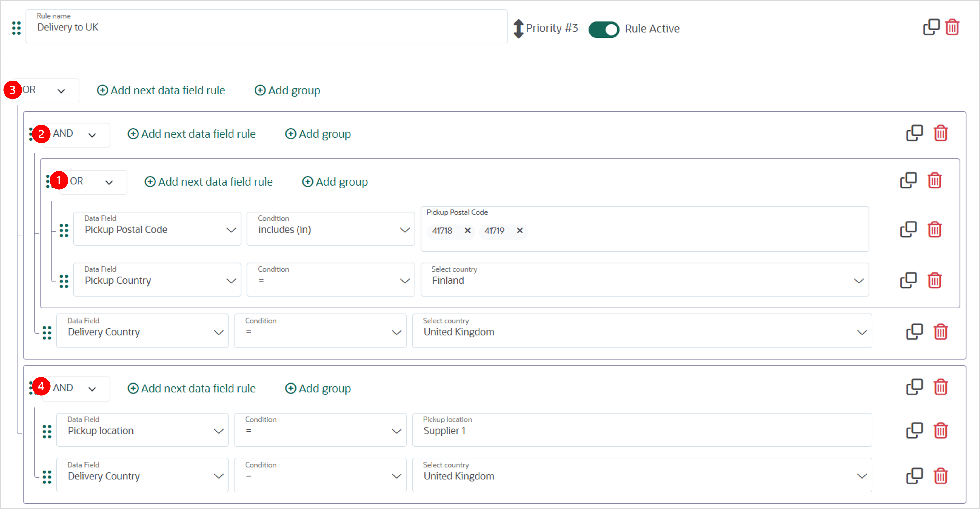This screenshot has width=980, height=509.
Task: Open Data Field dropdown showing Pickup Country
Action: (157, 280)
